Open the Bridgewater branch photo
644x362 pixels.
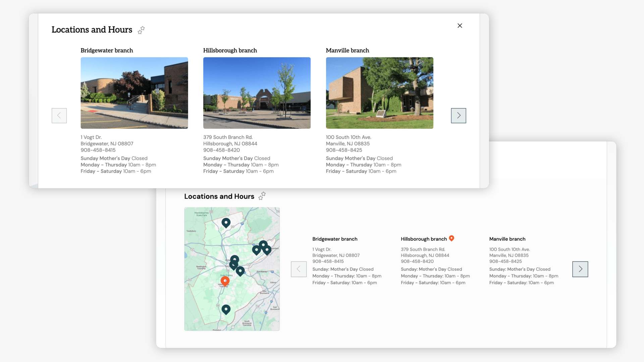pyautogui.click(x=134, y=93)
